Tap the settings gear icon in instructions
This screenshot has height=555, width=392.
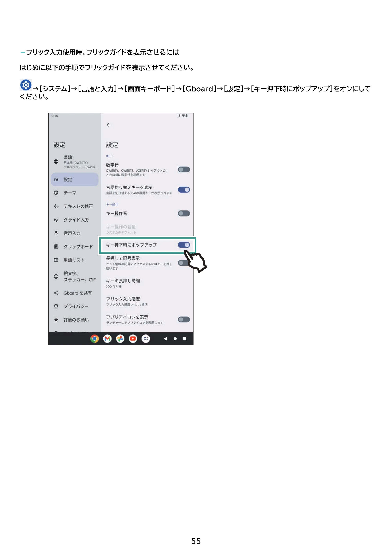[26, 85]
